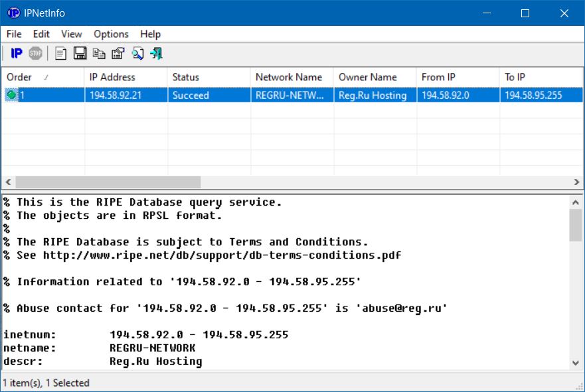
Task: Click the From IP cell 194.58.92.0
Action: [x=458, y=95]
